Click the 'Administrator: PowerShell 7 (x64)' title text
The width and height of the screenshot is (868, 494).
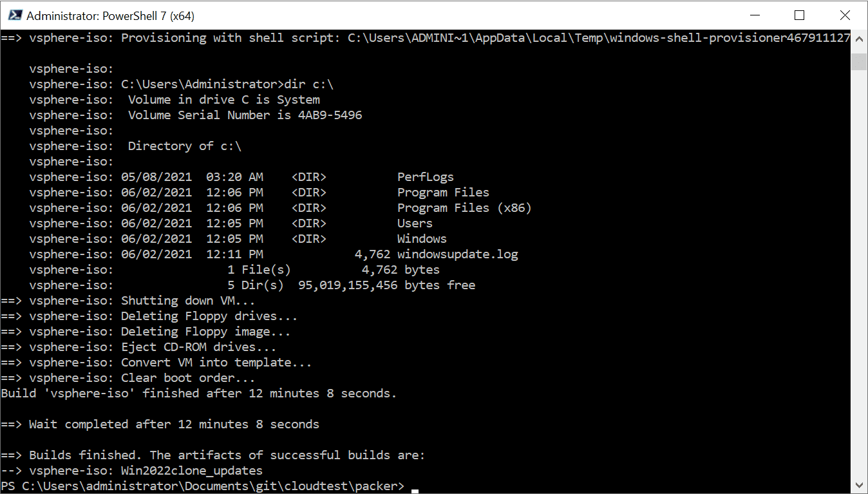pyautogui.click(x=111, y=15)
